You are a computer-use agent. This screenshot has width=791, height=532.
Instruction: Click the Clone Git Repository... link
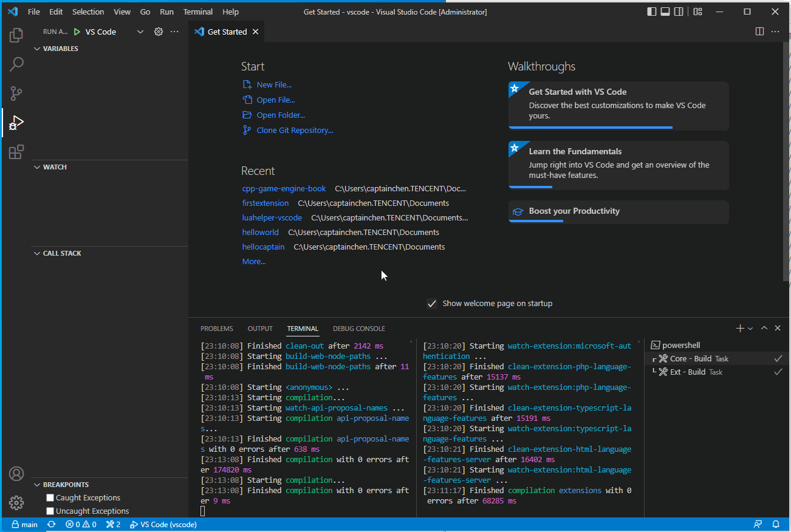pos(295,131)
